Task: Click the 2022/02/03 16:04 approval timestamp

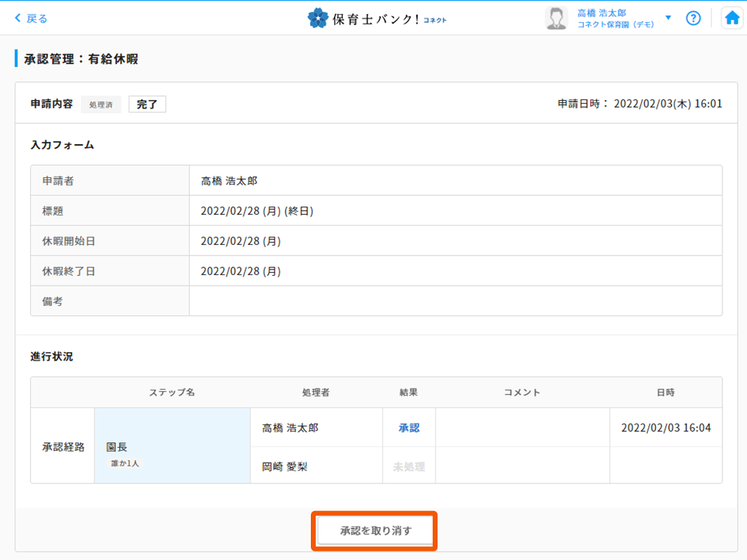Action: 666,428
